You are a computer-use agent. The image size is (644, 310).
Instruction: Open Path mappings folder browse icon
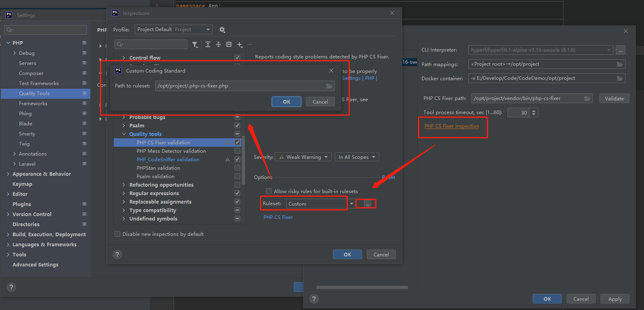pyautogui.click(x=620, y=64)
